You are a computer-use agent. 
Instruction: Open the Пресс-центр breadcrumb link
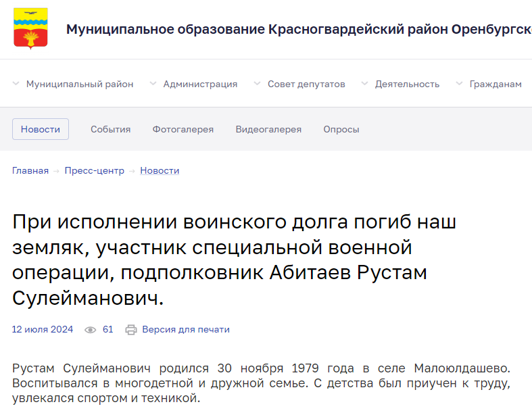(95, 171)
